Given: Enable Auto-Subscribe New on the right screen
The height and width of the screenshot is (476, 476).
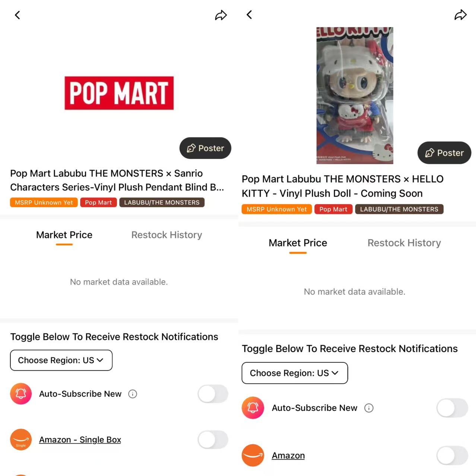Looking at the screenshot, I should point(452,408).
